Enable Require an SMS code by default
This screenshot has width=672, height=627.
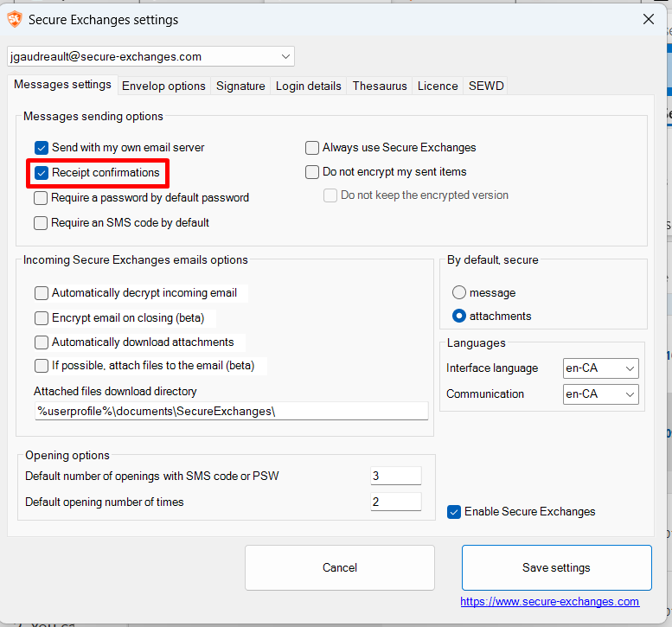point(41,223)
